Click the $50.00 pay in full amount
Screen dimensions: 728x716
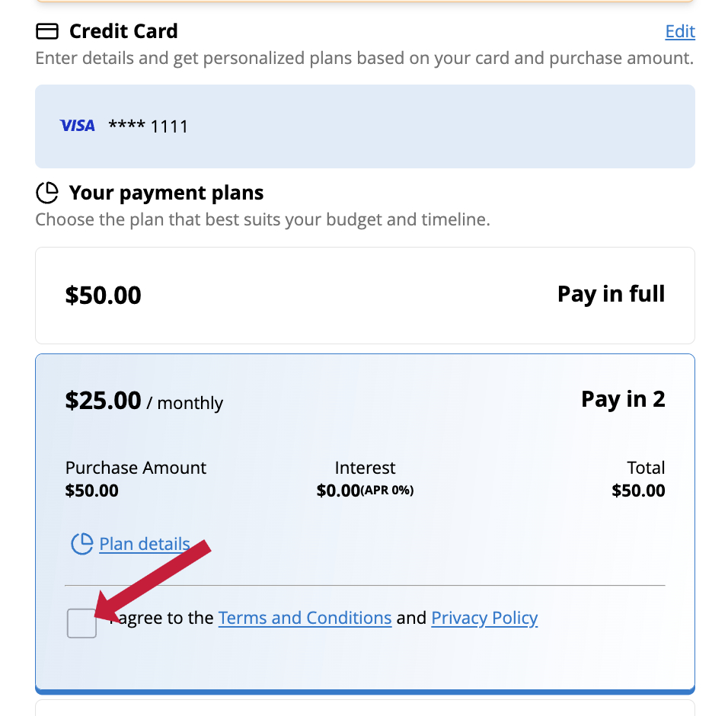(103, 296)
